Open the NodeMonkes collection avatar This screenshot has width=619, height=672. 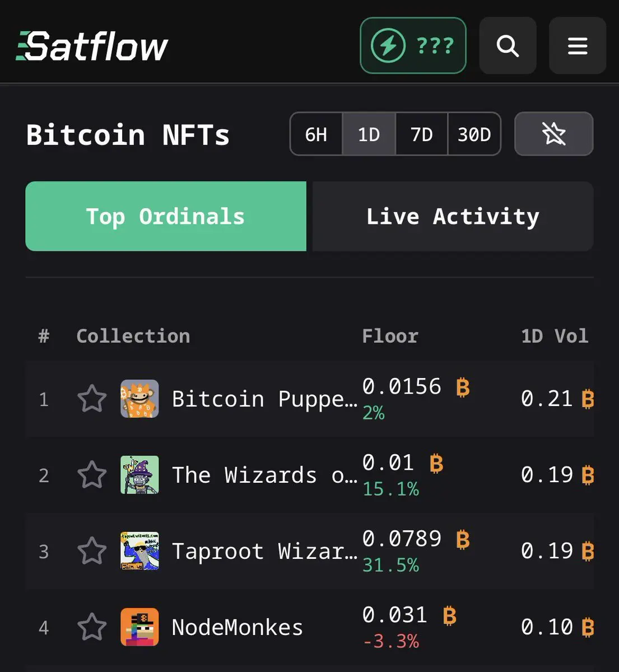coord(139,627)
